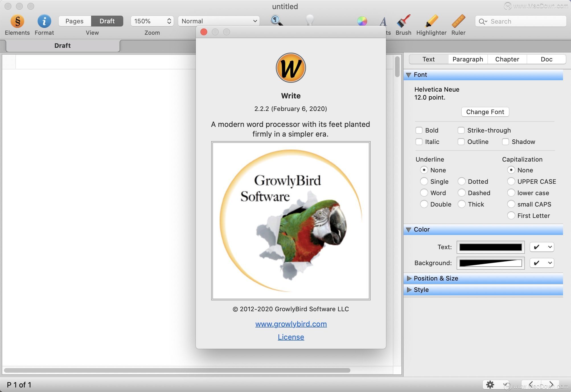Select the Draft document tab
571x392 pixels.
pyautogui.click(x=63, y=46)
